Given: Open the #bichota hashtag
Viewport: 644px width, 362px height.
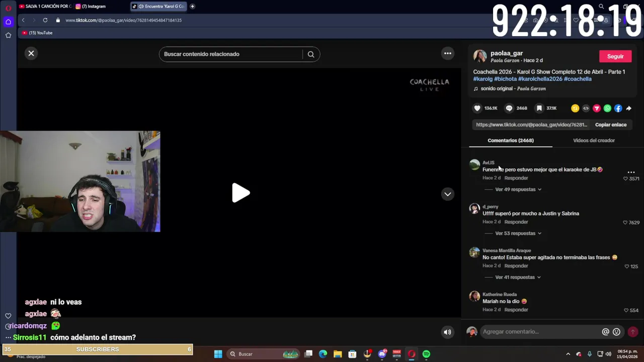Looking at the screenshot, I should (505, 79).
